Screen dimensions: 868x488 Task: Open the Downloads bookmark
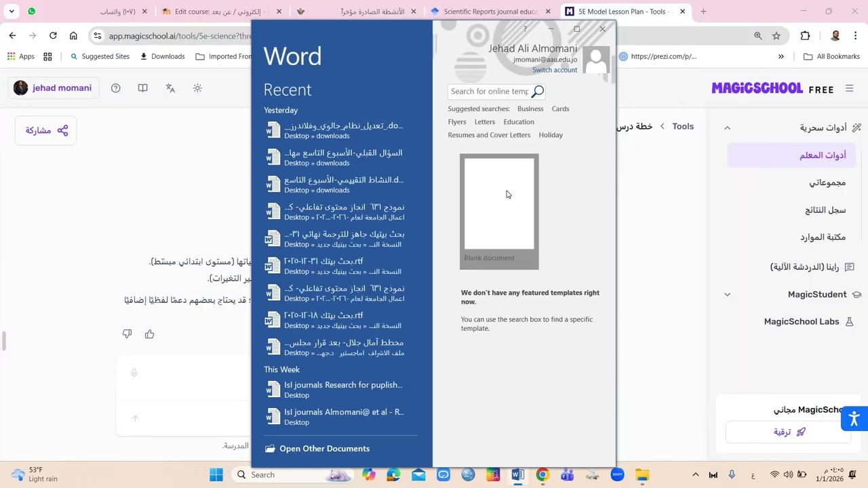(162, 56)
